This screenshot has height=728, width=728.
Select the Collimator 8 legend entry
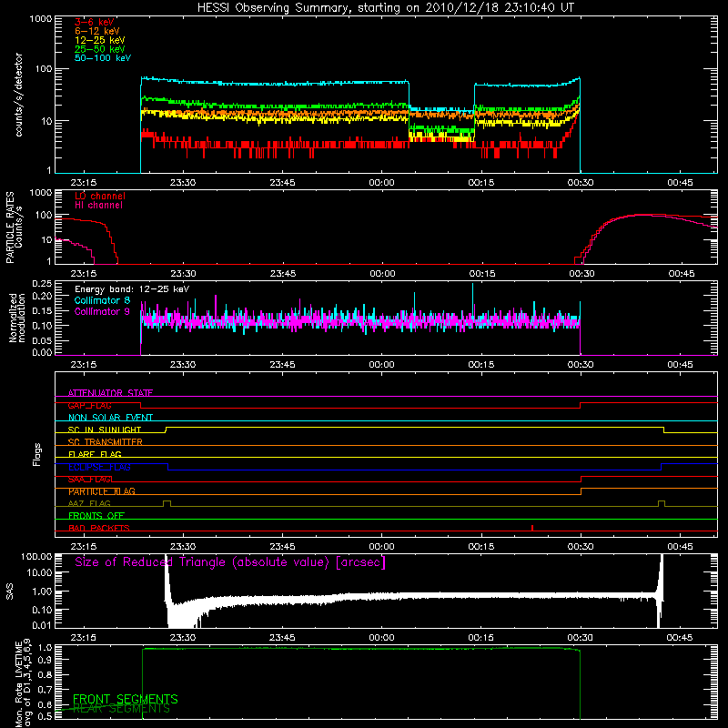coord(102,300)
